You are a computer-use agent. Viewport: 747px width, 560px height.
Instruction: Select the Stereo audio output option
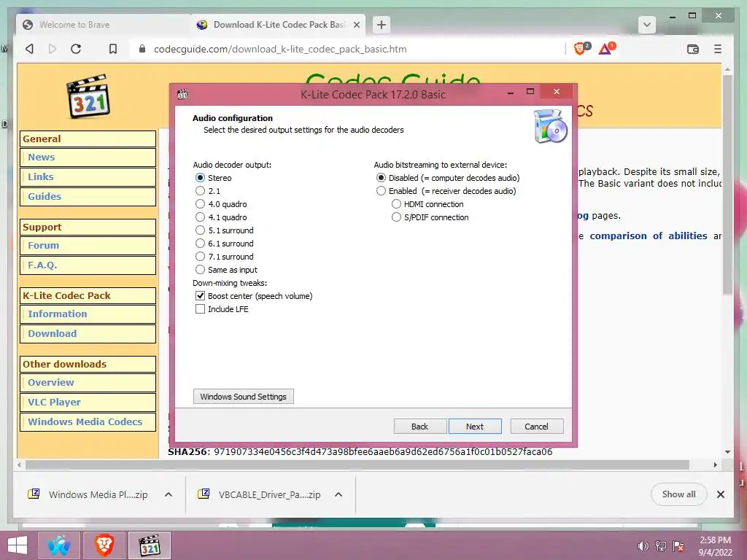(214, 178)
